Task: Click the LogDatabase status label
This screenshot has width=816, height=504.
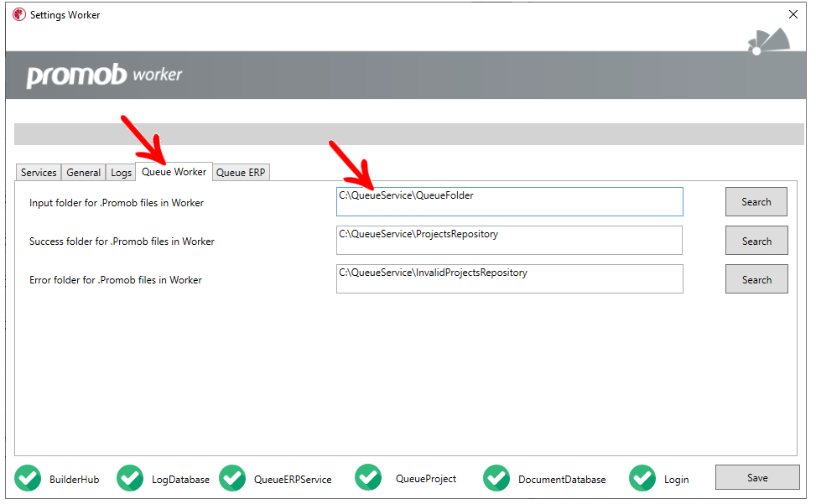Action: [x=180, y=480]
